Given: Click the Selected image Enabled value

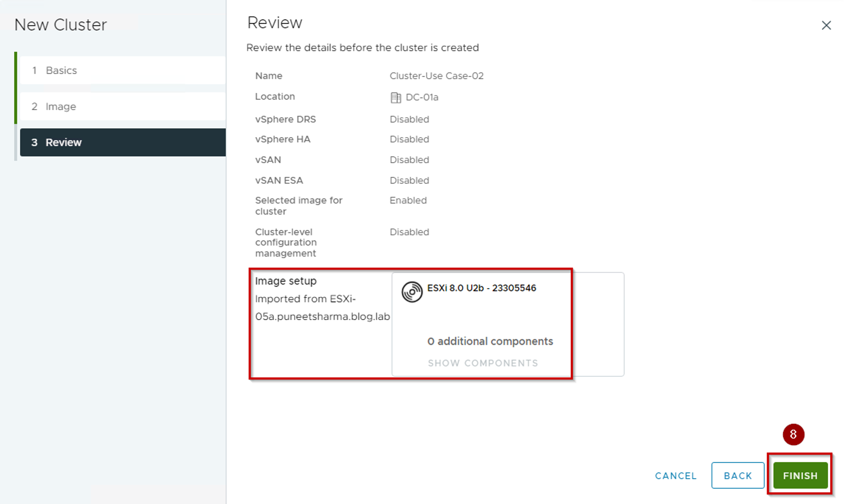Looking at the screenshot, I should point(408,200).
